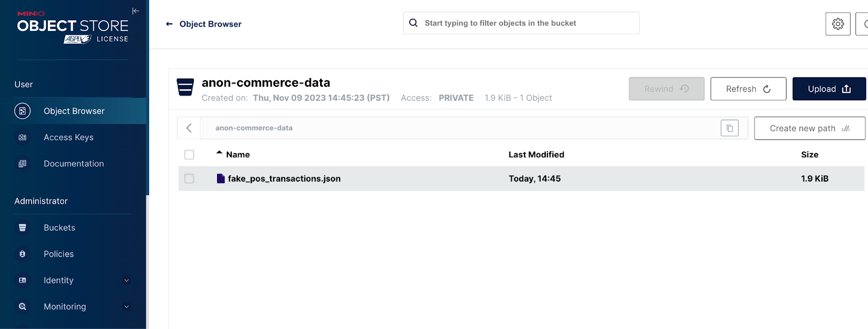Click the Upload button
Screen dimensions: 868x329
(x=828, y=89)
